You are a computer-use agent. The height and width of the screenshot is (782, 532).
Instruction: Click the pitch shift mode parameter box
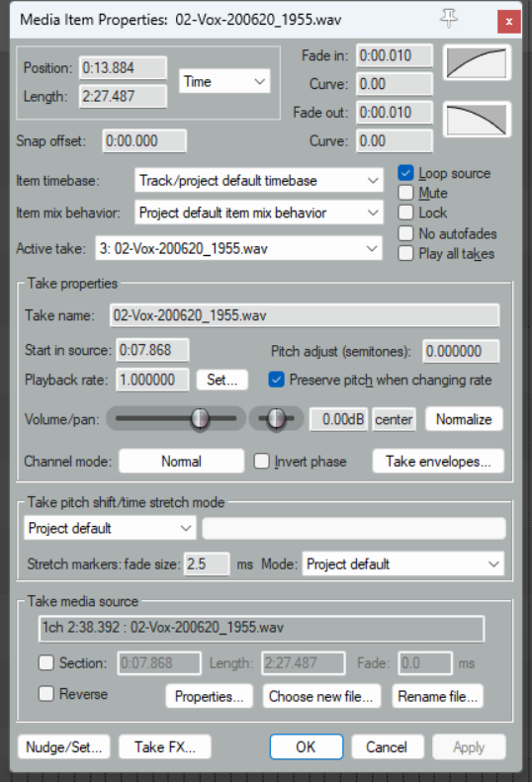click(x=354, y=528)
